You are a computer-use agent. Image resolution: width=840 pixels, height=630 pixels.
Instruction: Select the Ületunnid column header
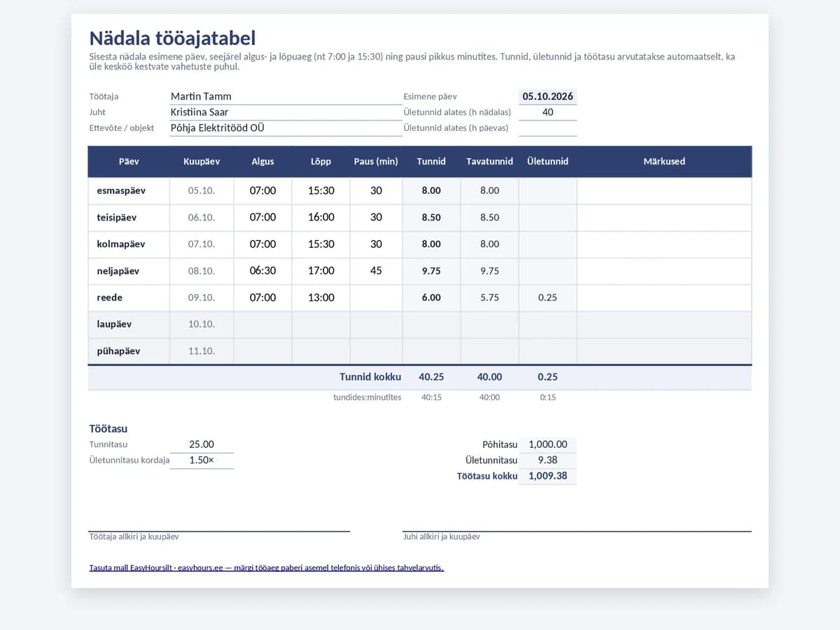pyautogui.click(x=548, y=162)
